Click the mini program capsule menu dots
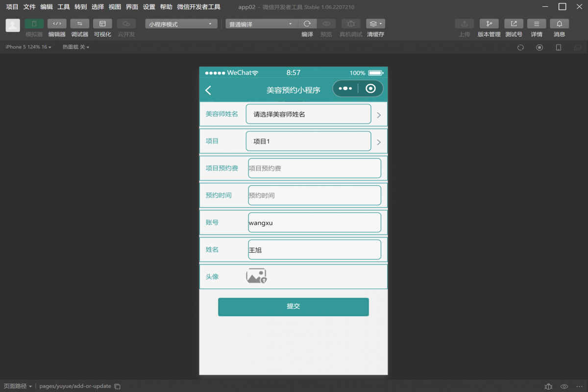Screen dimensions: 588x392 [345, 89]
